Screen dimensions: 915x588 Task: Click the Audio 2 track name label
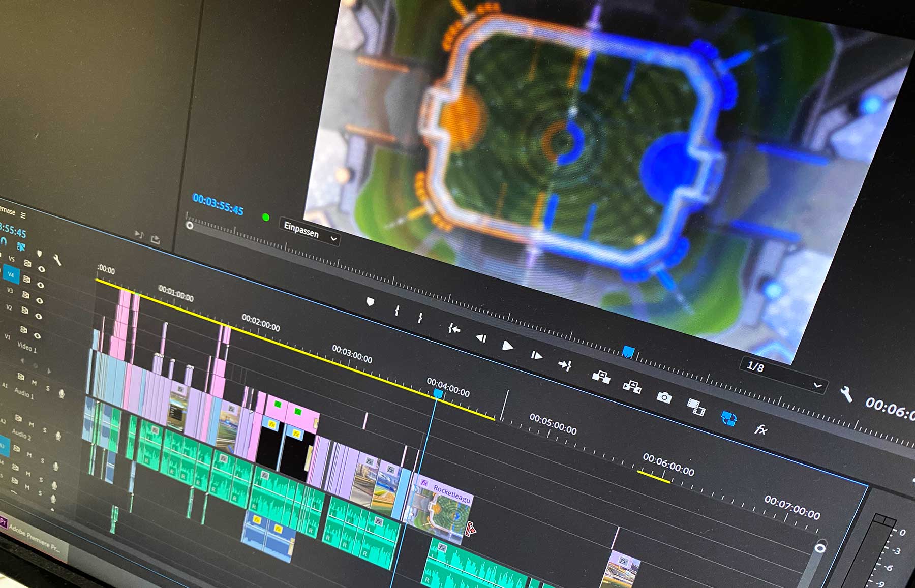coord(21,435)
